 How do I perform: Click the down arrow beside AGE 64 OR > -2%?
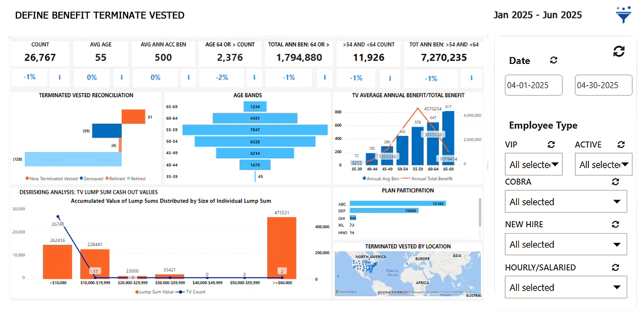(254, 78)
